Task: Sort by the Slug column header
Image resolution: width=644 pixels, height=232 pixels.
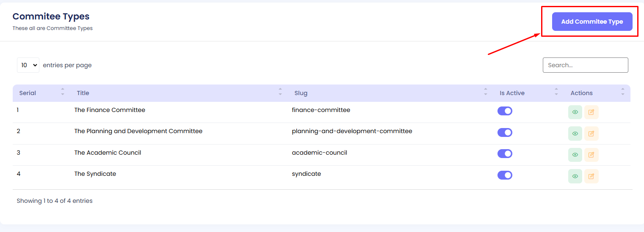Action: 301,93
